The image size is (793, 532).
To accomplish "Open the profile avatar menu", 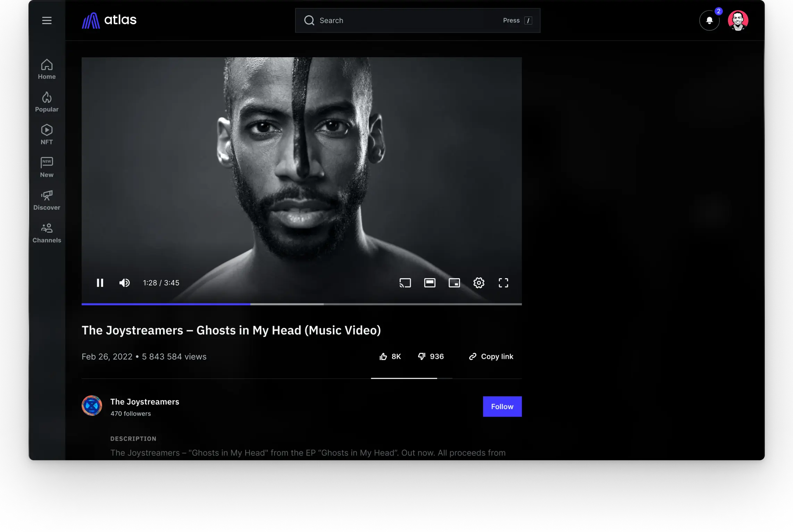I will coord(738,20).
